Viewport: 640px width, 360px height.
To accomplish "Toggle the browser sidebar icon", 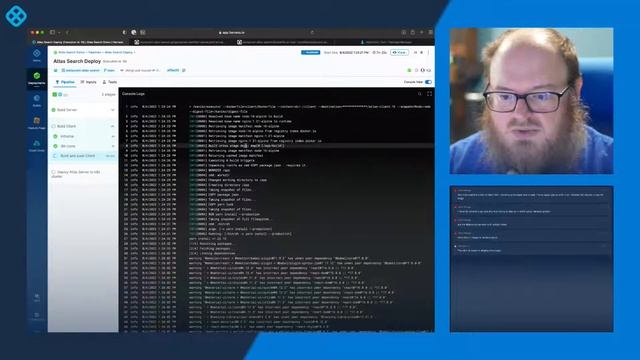I will tap(52, 32).
